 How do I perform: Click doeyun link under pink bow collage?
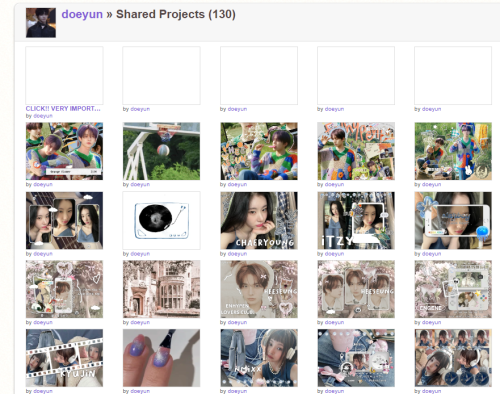(x=334, y=391)
